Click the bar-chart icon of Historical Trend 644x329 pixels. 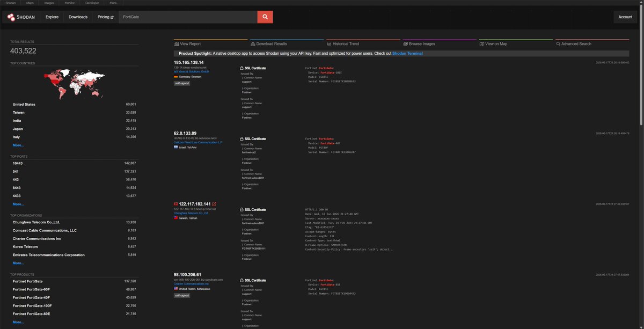(x=329, y=44)
